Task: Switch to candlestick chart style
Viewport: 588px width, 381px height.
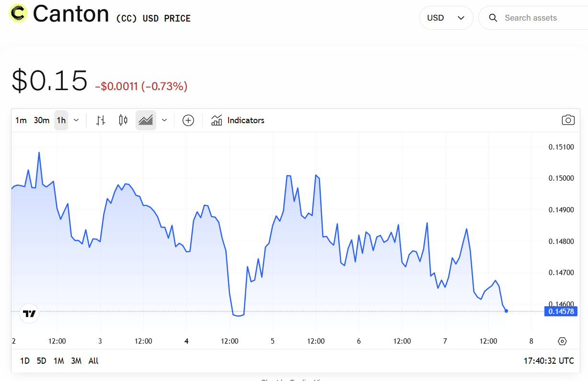Action: point(123,120)
